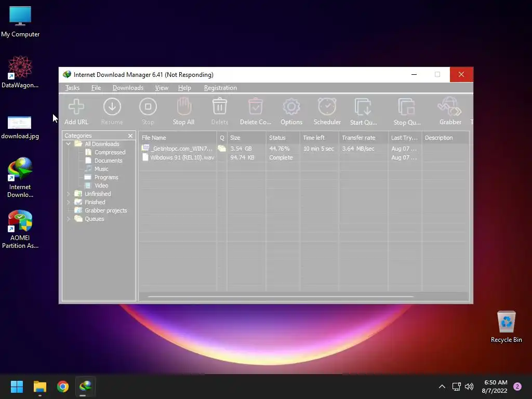Click the Complete status cell
The height and width of the screenshot is (399, 532).
click(281, 157)
